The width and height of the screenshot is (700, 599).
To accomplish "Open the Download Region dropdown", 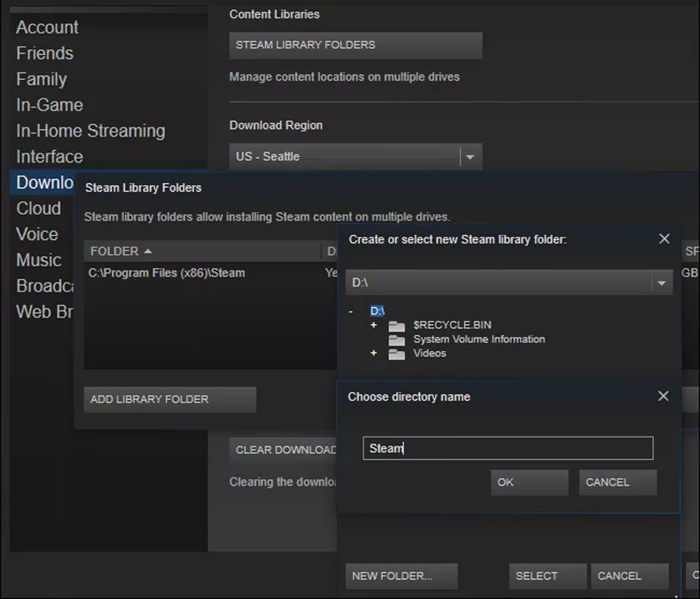I will pos(470,157).
